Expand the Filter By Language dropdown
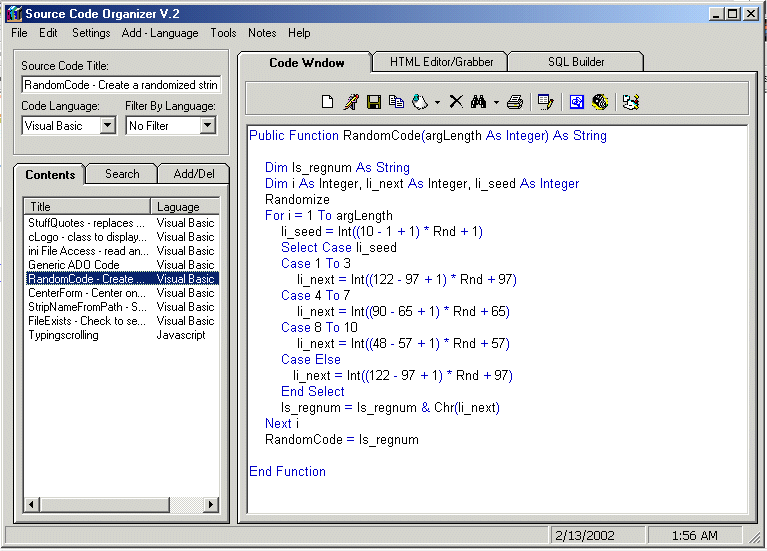Image resolution: width=767 pixels, height=551 pixels. (x=207, y=126)
